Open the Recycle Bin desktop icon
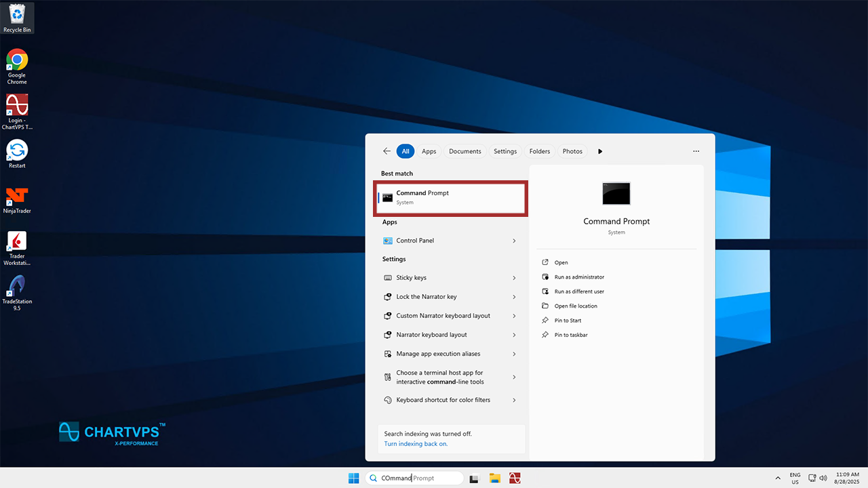The image size is (868, 488). (17, 17)
